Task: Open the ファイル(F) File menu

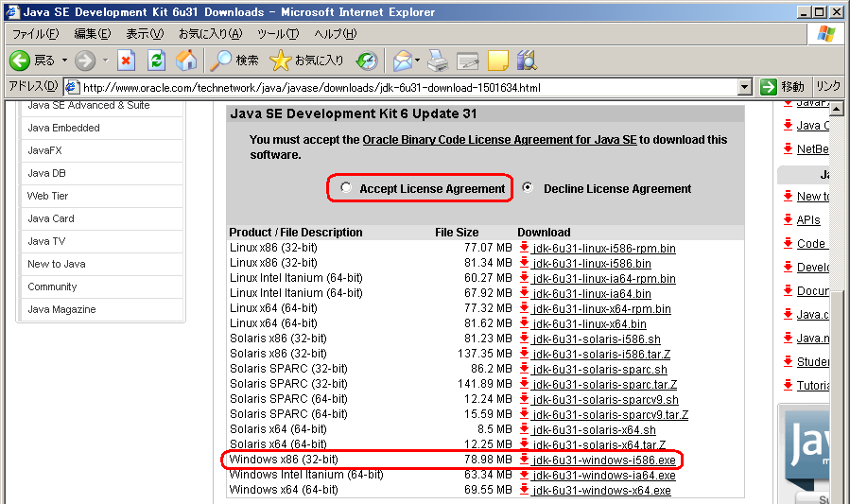Action: tap(35, 34)
